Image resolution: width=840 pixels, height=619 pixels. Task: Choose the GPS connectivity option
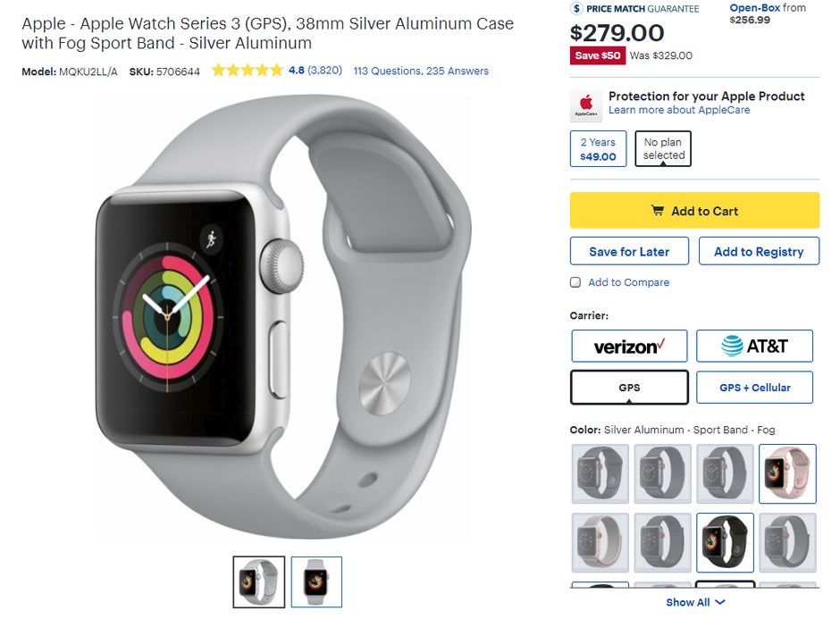pyautogui.click(x=629, y=387)
